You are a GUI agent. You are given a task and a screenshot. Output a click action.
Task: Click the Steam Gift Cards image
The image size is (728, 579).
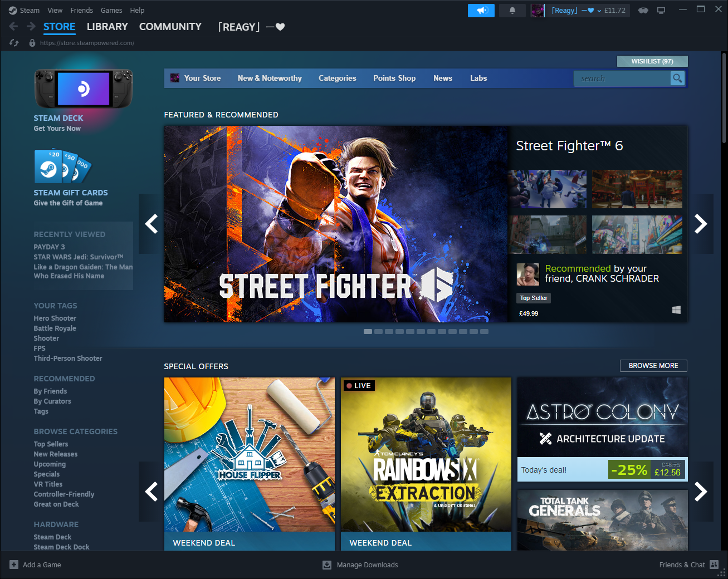point(62,166)
